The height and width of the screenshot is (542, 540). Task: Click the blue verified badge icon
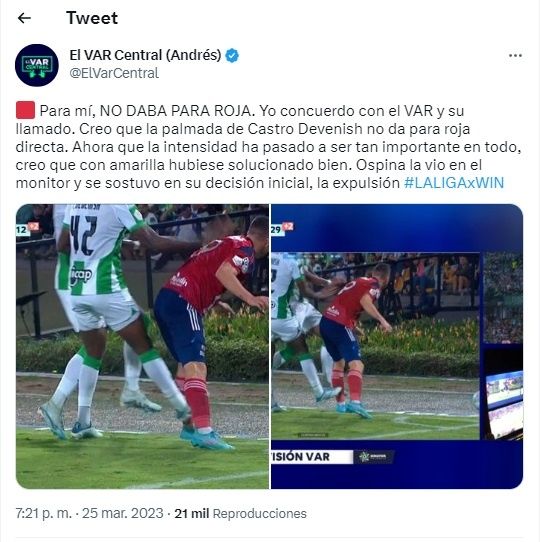click(x=232, y=55)
